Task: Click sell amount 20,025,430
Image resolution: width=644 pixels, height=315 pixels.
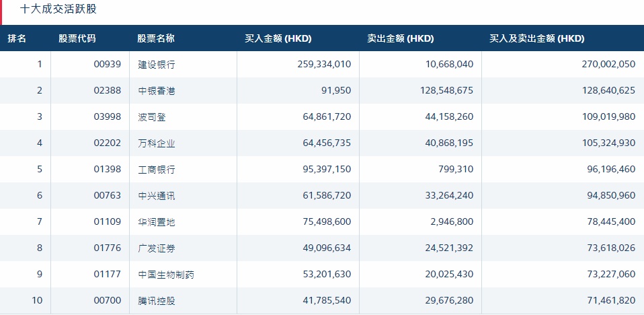Action: click(x=449, y=275)
